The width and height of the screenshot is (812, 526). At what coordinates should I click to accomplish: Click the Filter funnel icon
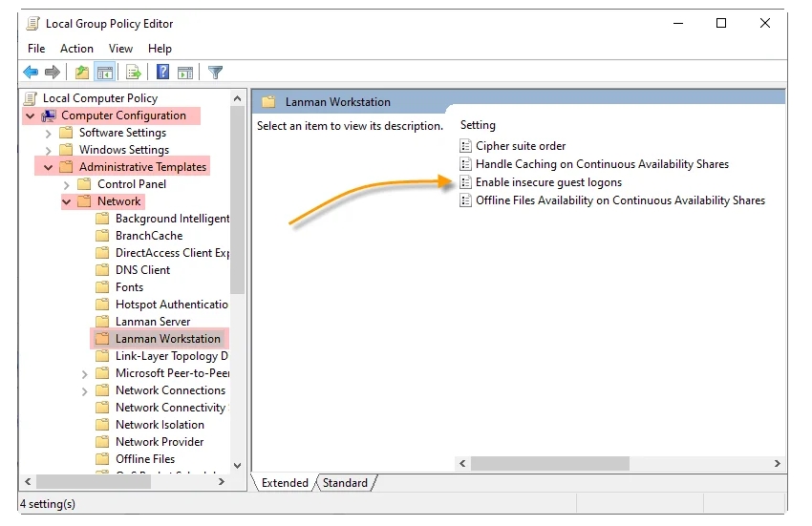coord(215,73)
